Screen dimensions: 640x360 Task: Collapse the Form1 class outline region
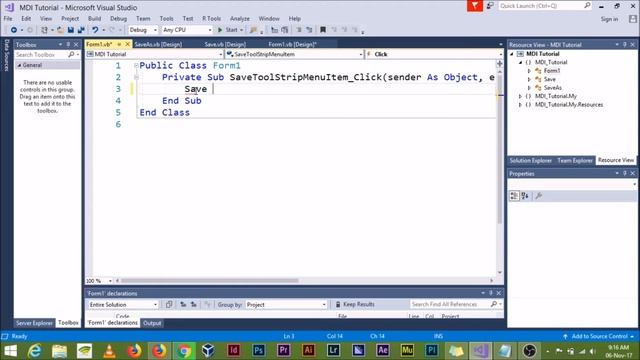pos(136,65)
